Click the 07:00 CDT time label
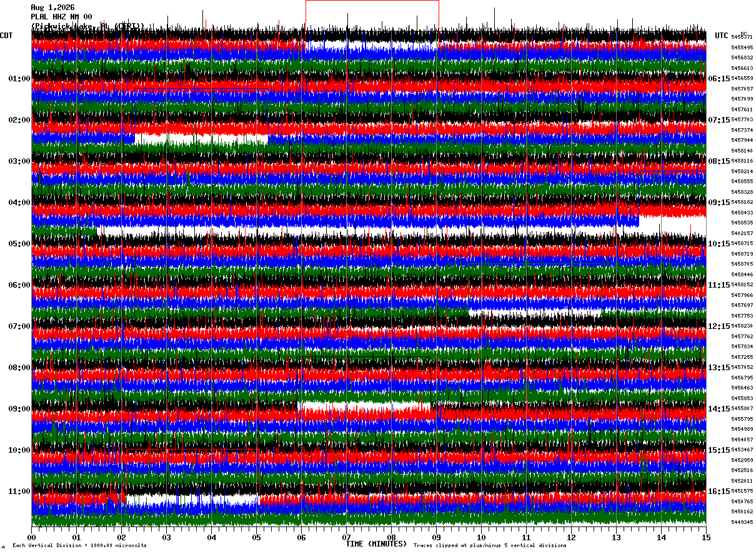This screenshot has width=756, height=554. point(19,326)
